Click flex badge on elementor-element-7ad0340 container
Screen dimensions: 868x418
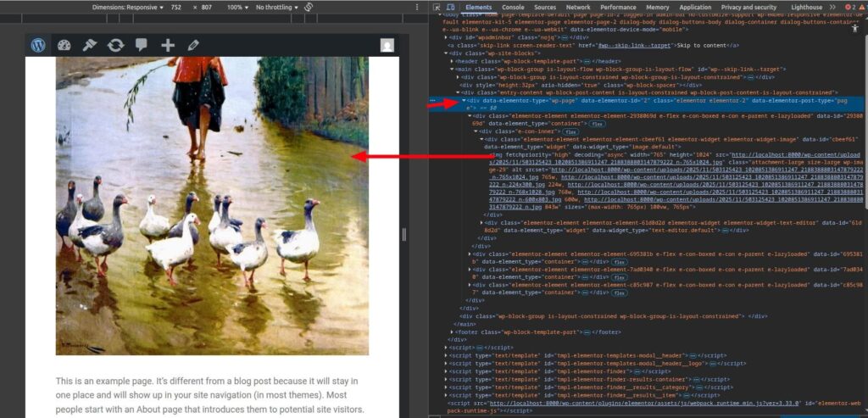click(618, 277)
